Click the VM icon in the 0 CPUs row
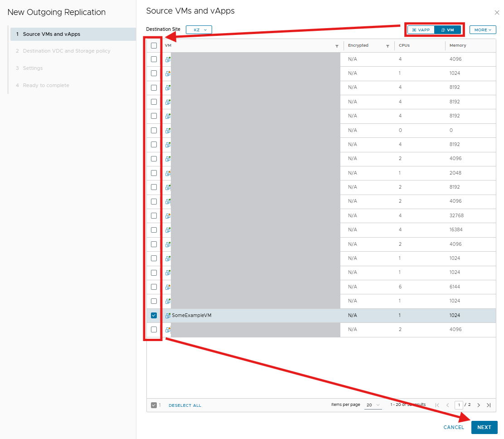 coord(168,131)
